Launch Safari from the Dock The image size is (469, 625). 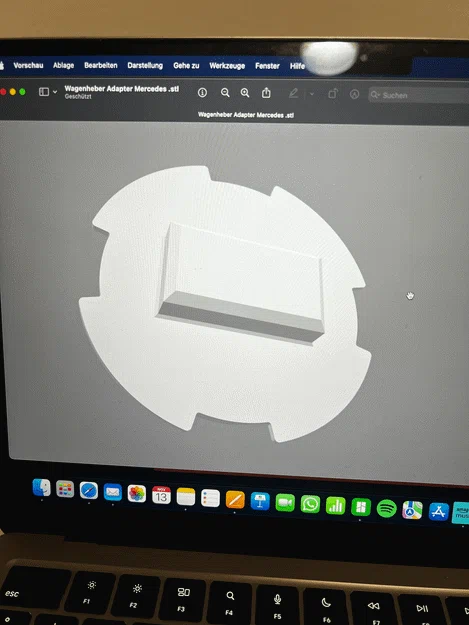88,491
